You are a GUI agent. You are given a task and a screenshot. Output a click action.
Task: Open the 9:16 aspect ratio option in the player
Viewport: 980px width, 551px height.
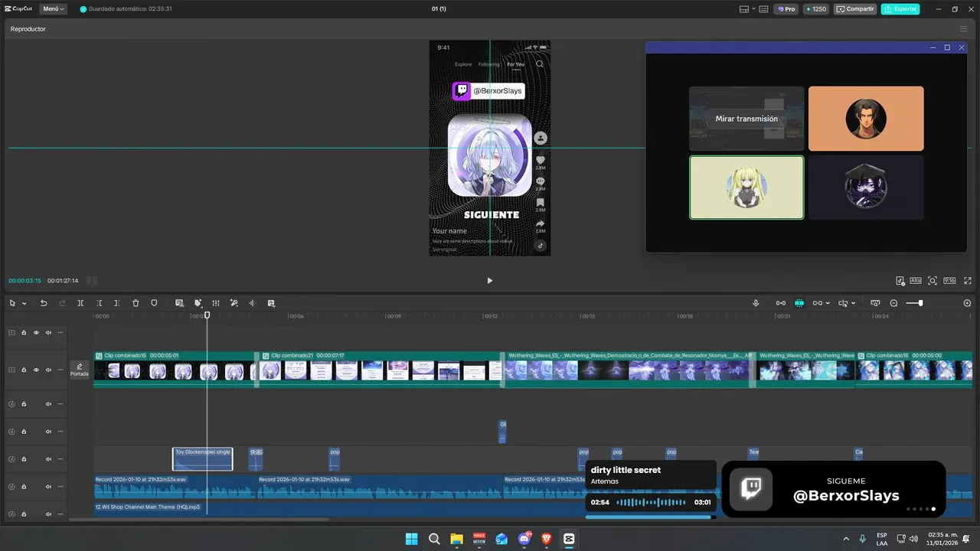coord(949,281)
